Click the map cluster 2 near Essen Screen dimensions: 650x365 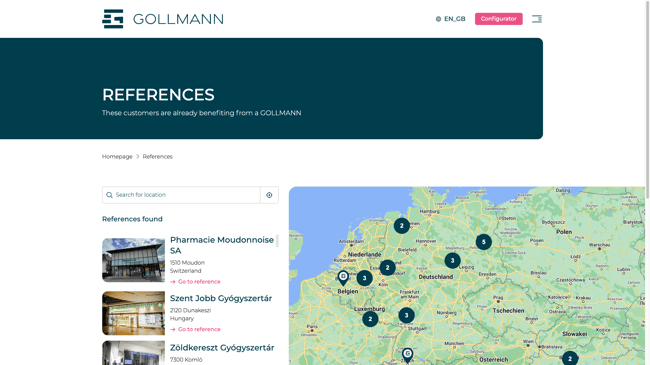(x=388, y=268)
